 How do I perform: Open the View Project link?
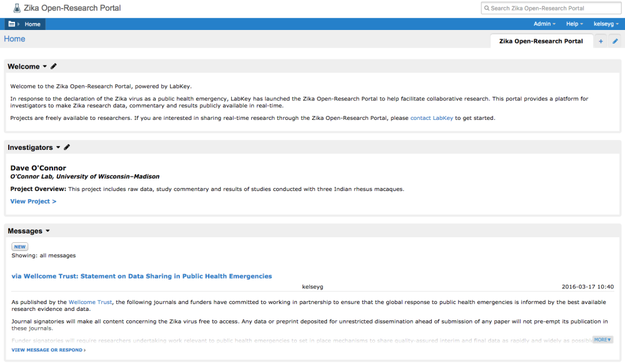click(33, 201)
